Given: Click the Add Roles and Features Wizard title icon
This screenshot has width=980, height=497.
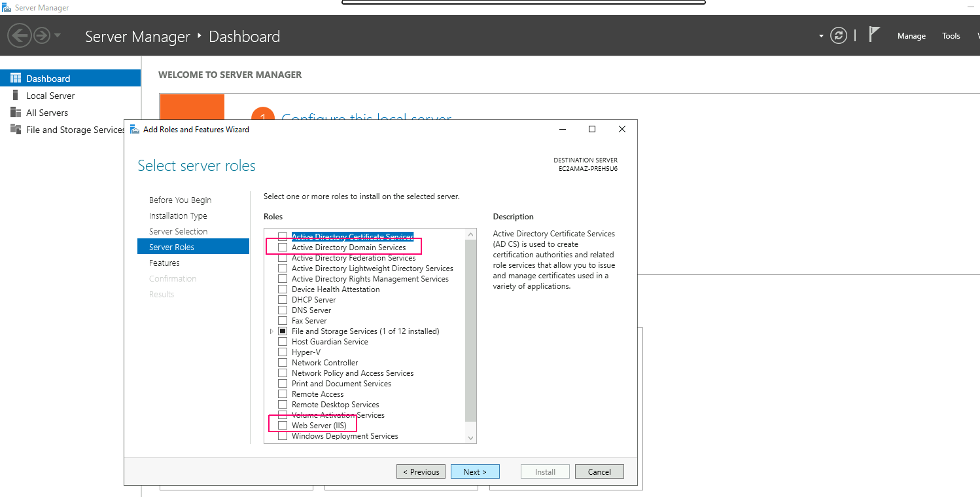Looking at the screenshot, I should tap(134, 129).
